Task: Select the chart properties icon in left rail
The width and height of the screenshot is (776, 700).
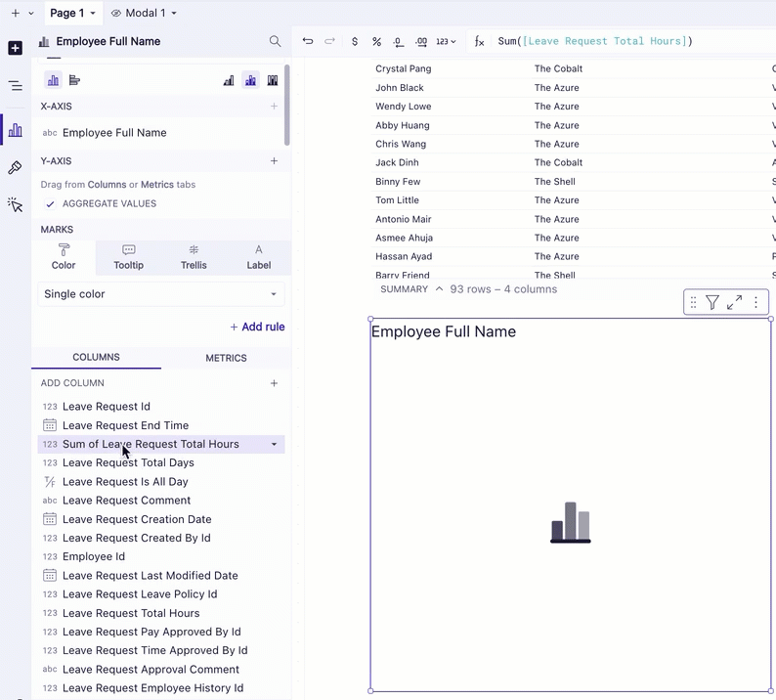Action: click(x=16, y=130)
